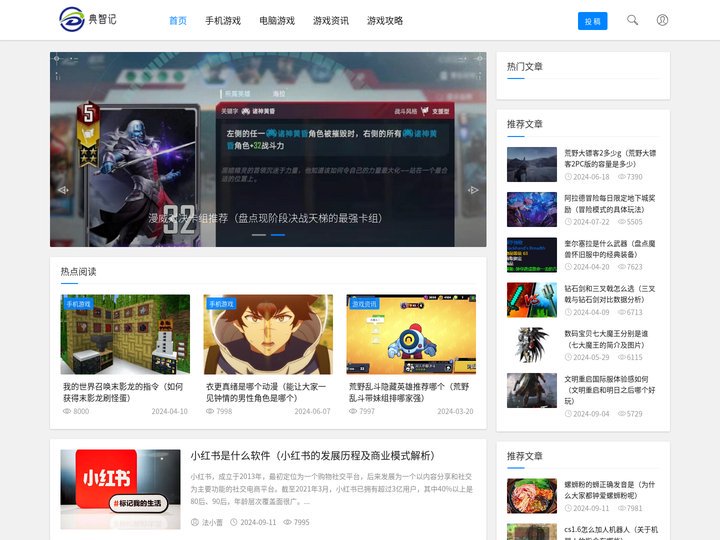The width and height of the screenshot is (720, 540).
Task: Open the 荒野大镖客 sidebar thumbnail
Action: coord(532,164)
